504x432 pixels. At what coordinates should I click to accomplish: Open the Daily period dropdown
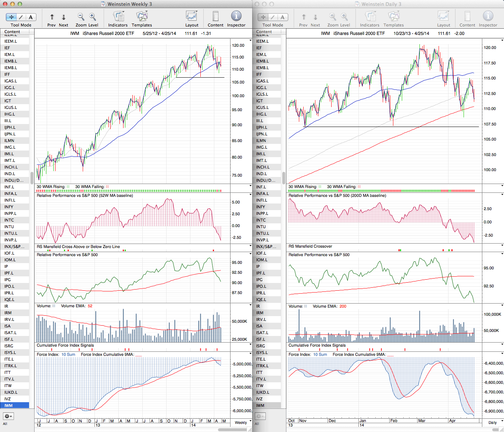tap(494, 422)
